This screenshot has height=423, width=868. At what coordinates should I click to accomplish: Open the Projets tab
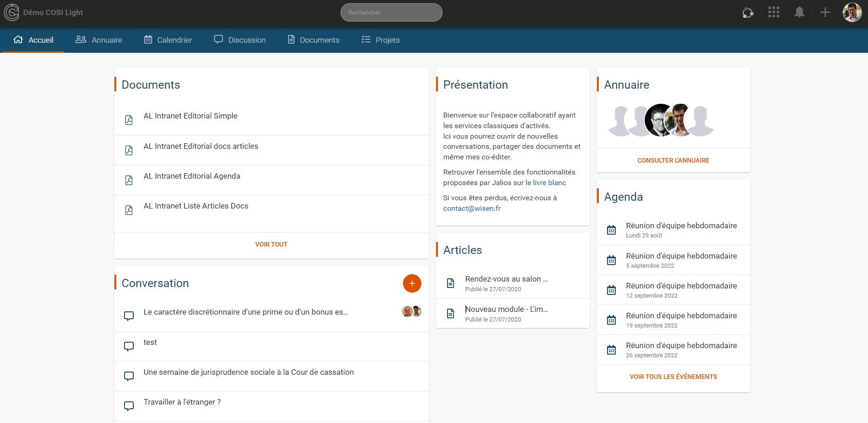pos(380,40)
